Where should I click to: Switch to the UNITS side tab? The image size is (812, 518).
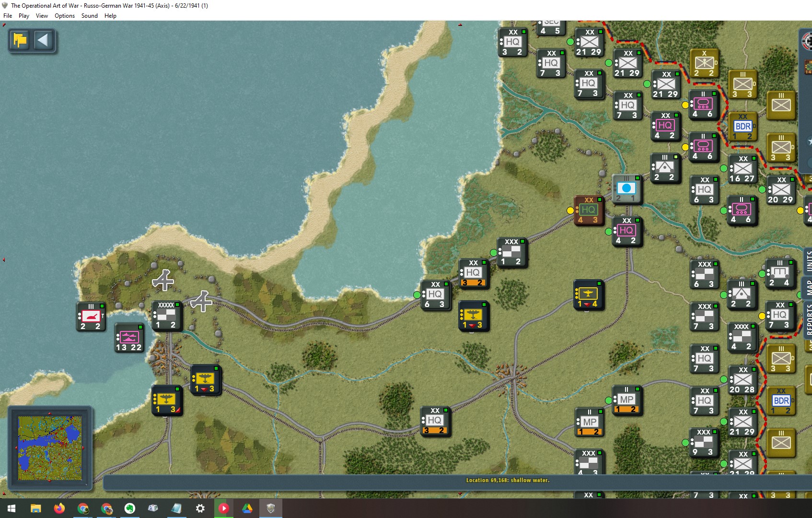[808, 261]
